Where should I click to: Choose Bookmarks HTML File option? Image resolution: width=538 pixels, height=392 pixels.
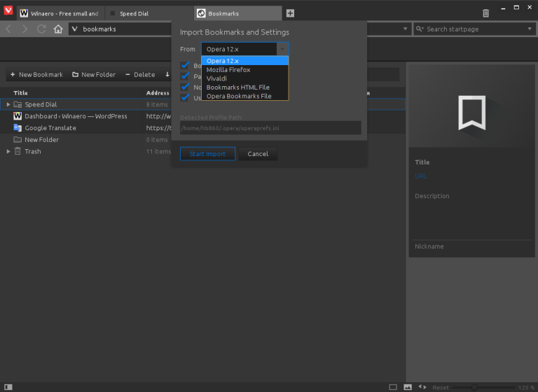237,87
